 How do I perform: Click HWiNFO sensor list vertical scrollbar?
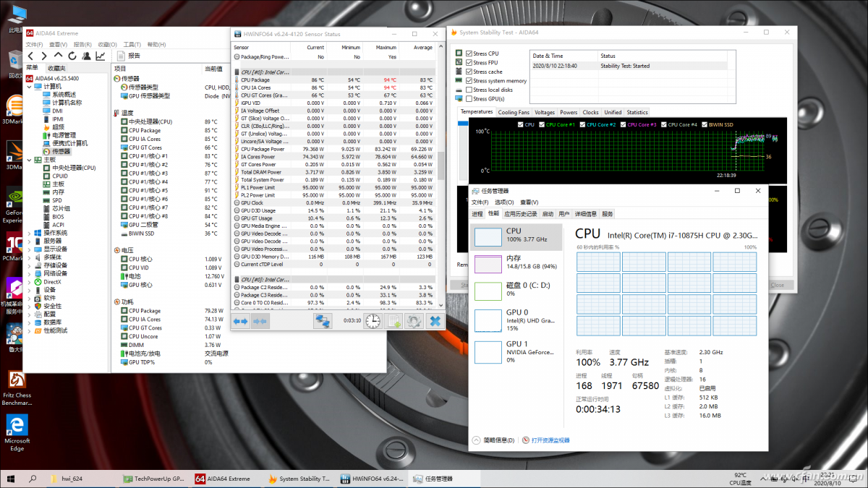(441, 166)
